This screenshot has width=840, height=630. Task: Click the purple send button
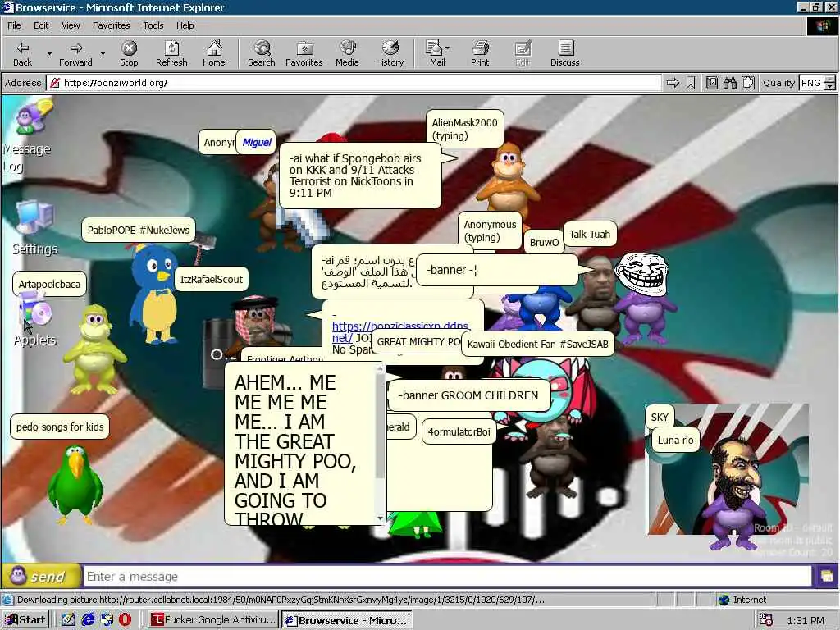point(41,577)
